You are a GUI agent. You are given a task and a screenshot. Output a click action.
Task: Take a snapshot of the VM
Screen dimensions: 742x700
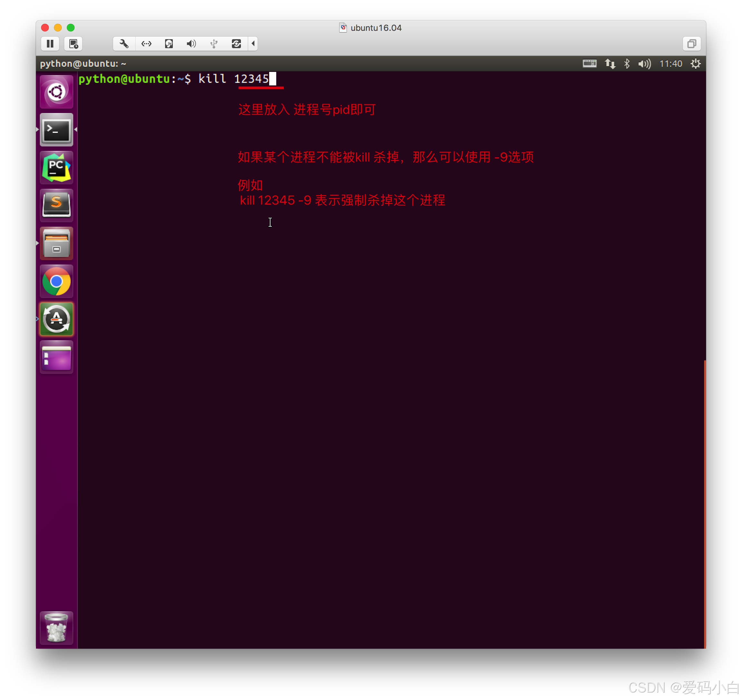(x=74, y=44)
